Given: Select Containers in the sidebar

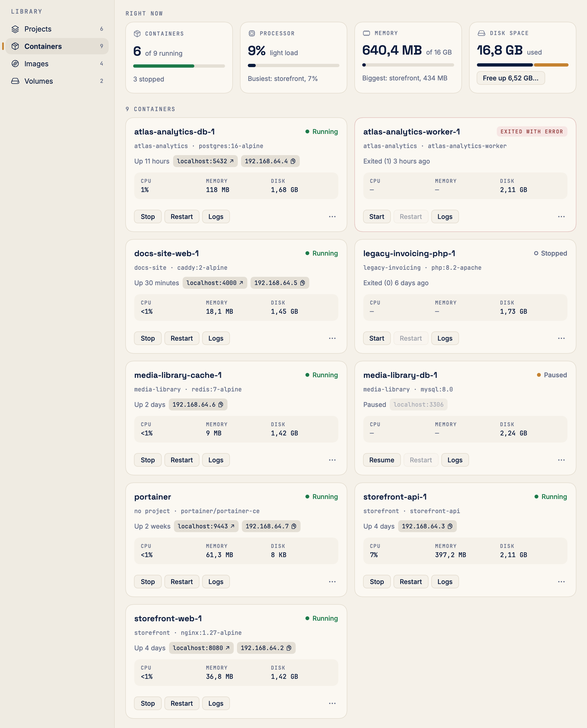Looking at the screenshot, I should [57, 46].
